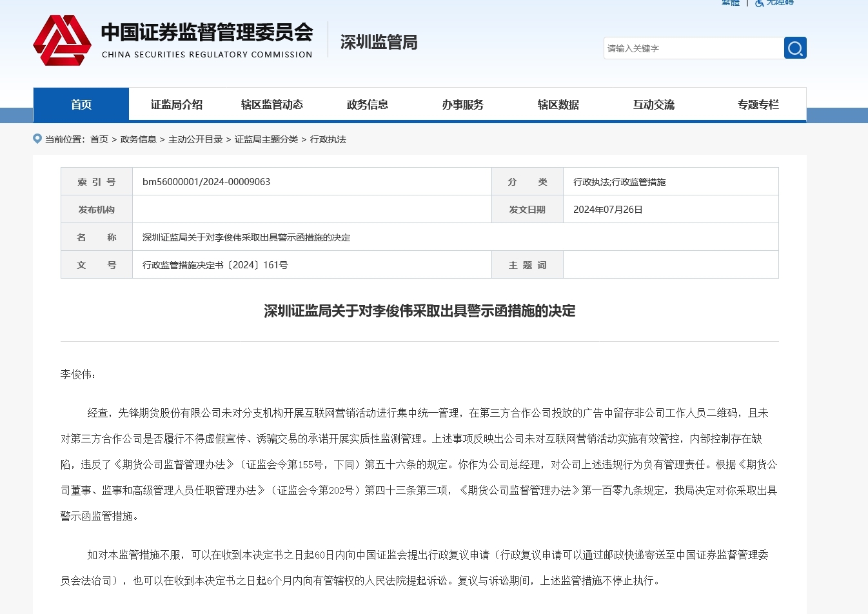Go to 主动公开目录 breadcrumb link
The height and width of the screenshot is (614, 868).
(195, 139)
